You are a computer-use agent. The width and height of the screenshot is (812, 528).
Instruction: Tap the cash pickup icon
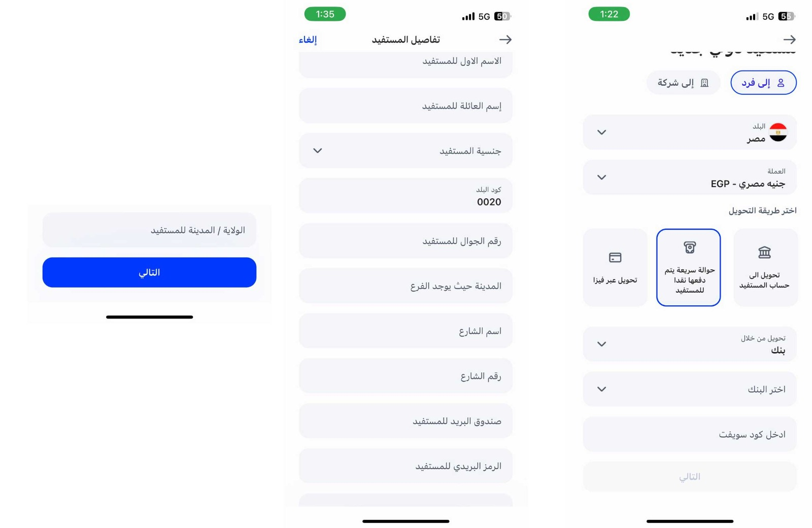coord(690,248)
